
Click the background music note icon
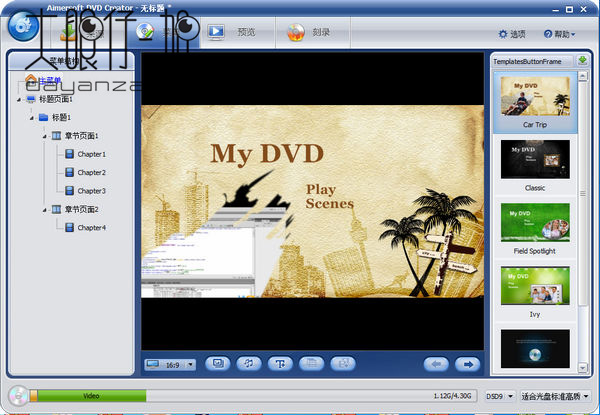pyautogui.click(x=248, y=364)
